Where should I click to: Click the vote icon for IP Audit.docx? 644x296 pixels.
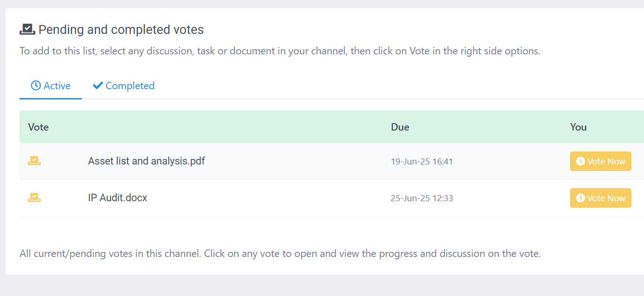coord(34,197)
